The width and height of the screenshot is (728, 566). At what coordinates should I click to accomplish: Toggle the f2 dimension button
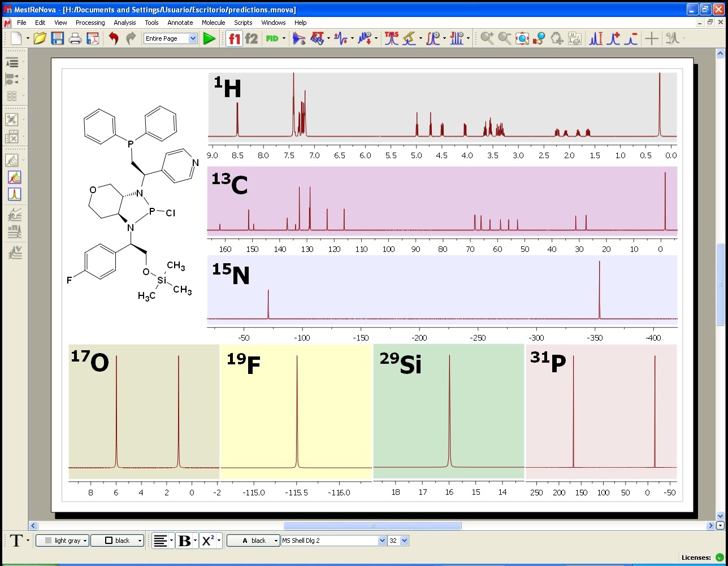click(x=251, y=38)
